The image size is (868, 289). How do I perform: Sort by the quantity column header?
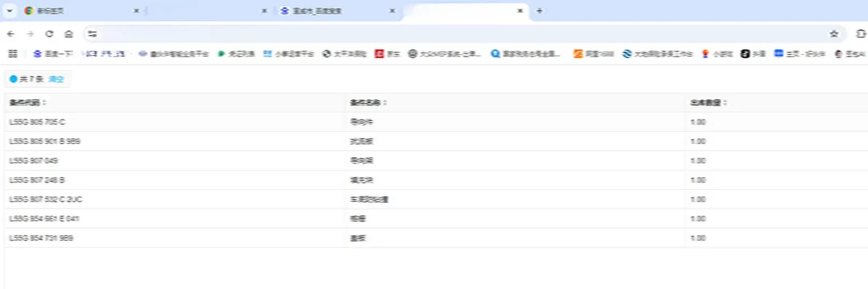pos(708,103)
